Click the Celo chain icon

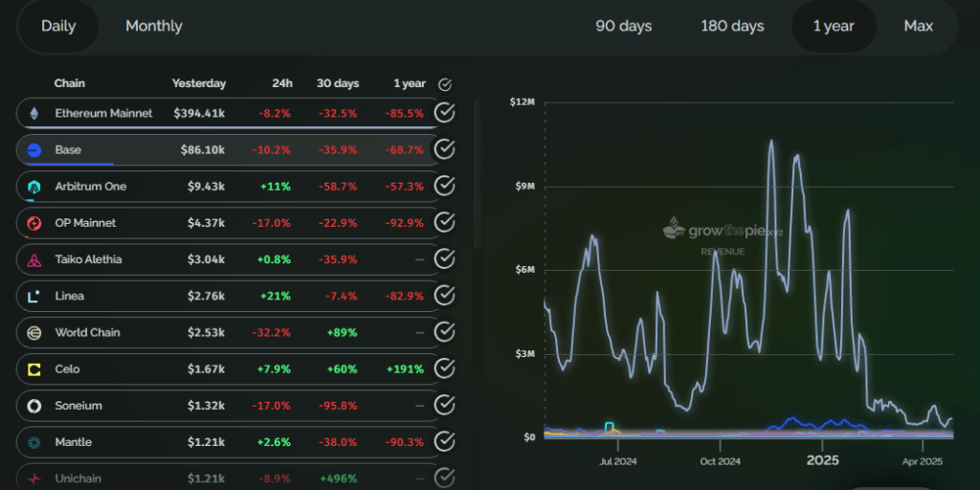34,369
